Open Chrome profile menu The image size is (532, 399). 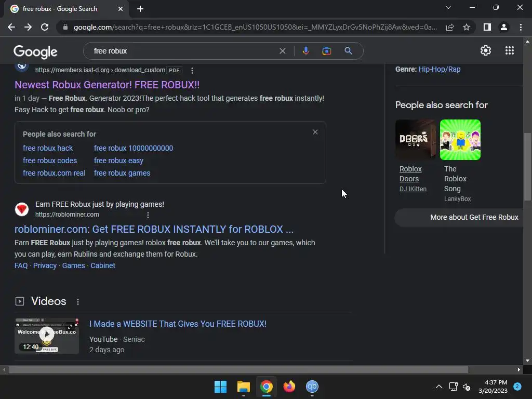(504, 27)
